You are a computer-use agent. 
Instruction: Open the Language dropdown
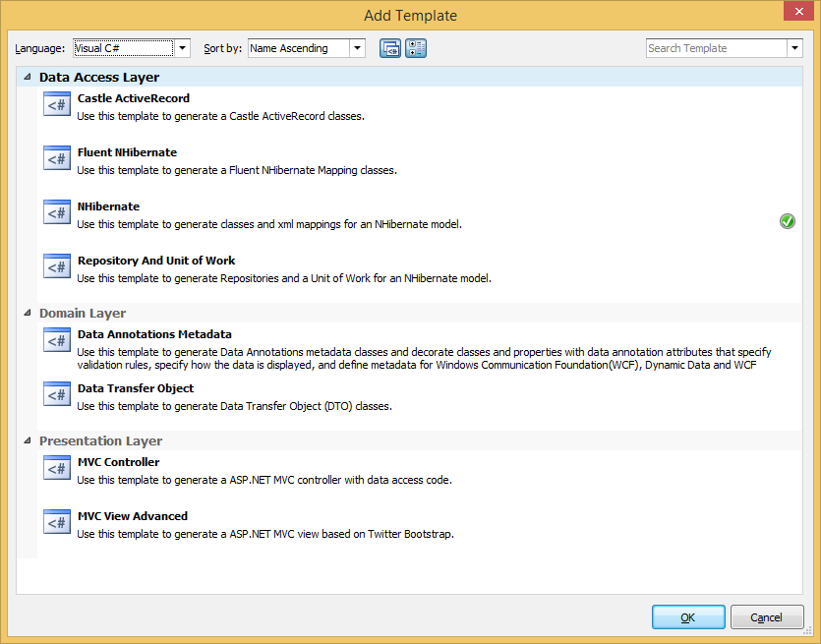182,48
